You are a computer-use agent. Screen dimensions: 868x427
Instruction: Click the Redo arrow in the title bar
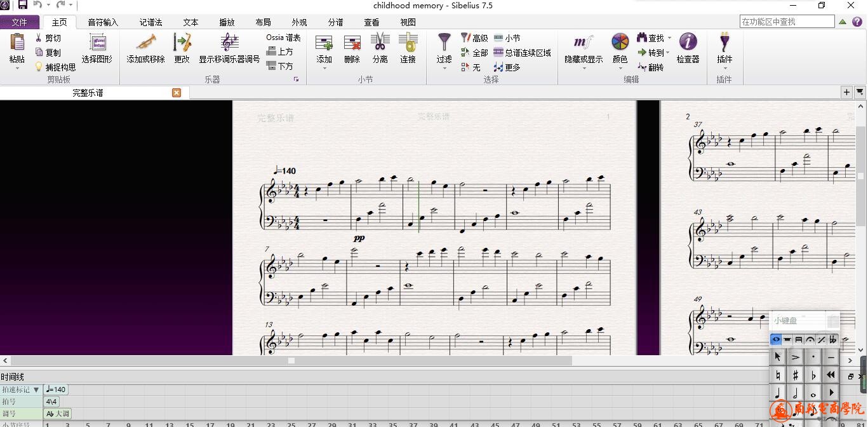61,5
